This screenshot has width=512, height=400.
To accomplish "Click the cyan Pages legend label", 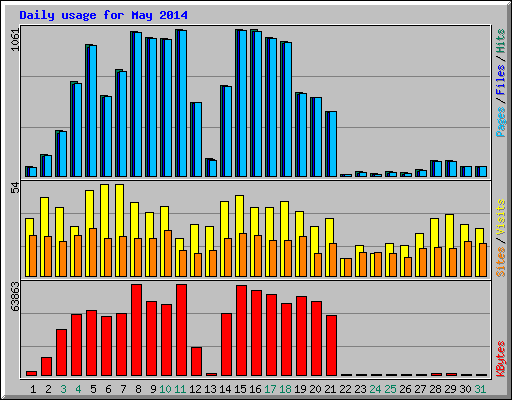I will tap(501, 122).
